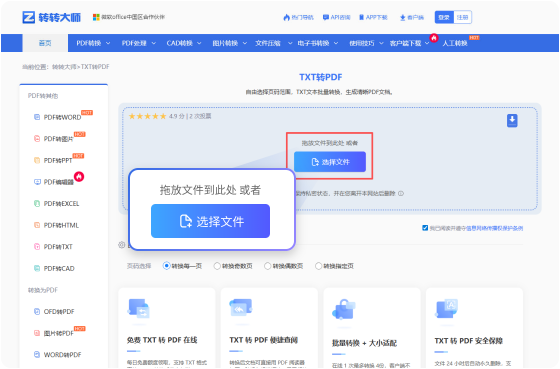Screen dimensions: 560x369
Task: Click the 批量转换 + 大小适配 card title
Action: tap(364, 343)
